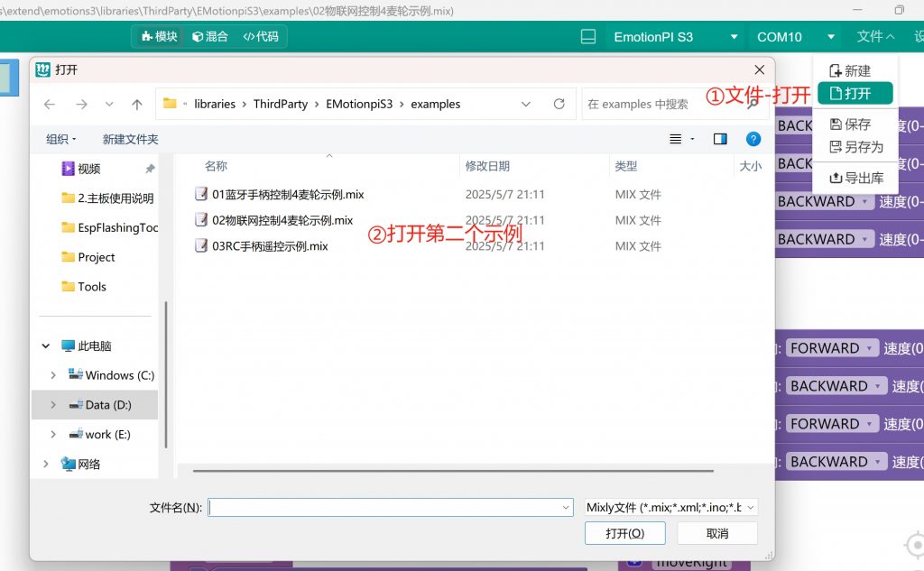Image resolution: width=924 pixels, height=571 pixels.
Task: Click the 文件名 input field
Action: (389, 508)
